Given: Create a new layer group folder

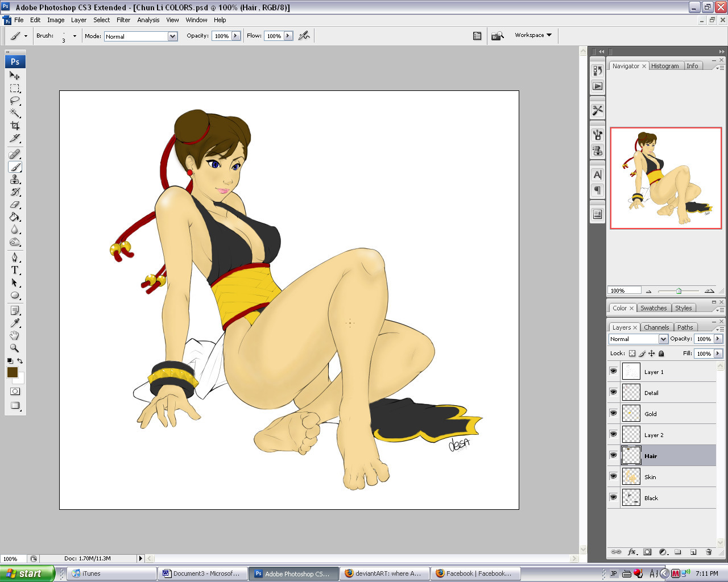Looking at the screenshot, I should (678, 552).
